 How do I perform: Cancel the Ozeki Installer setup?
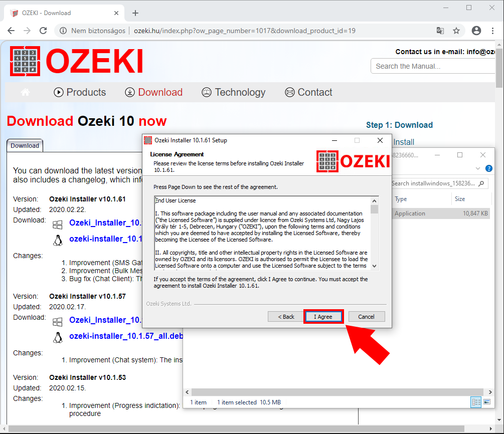pyautogui.click(x=367, y=317)
